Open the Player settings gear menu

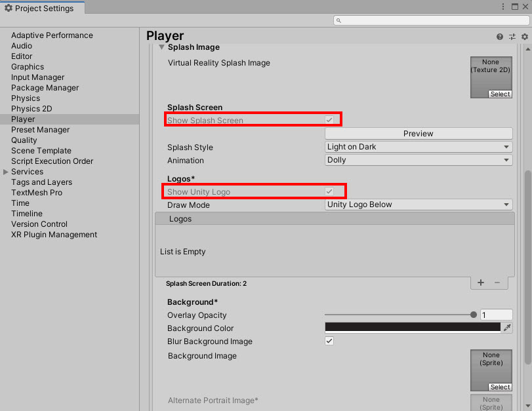tap(525, 37)
